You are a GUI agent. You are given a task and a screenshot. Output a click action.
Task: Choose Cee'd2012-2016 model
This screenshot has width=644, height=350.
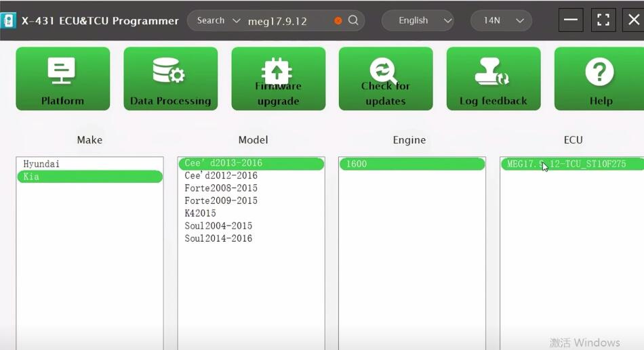[221, 176]
